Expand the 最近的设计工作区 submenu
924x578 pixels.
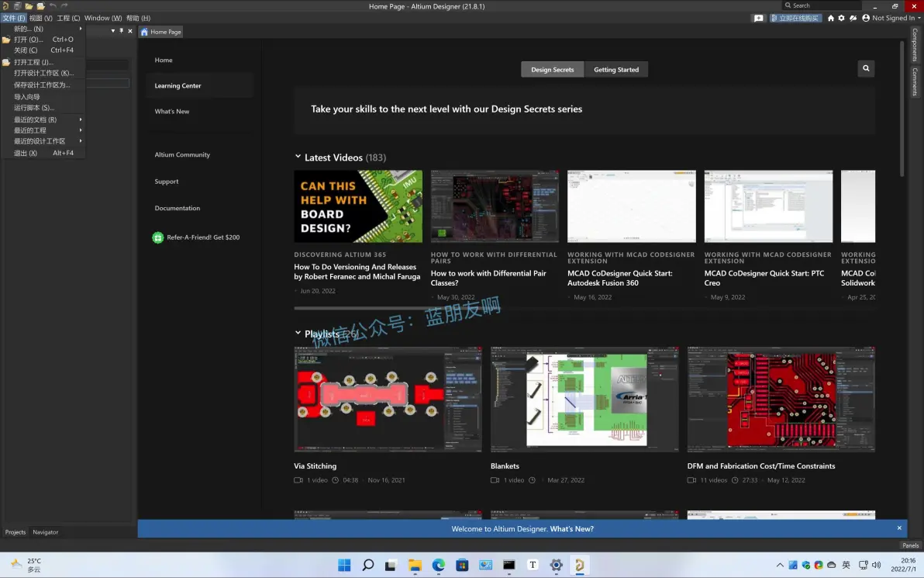pos(43,141)
